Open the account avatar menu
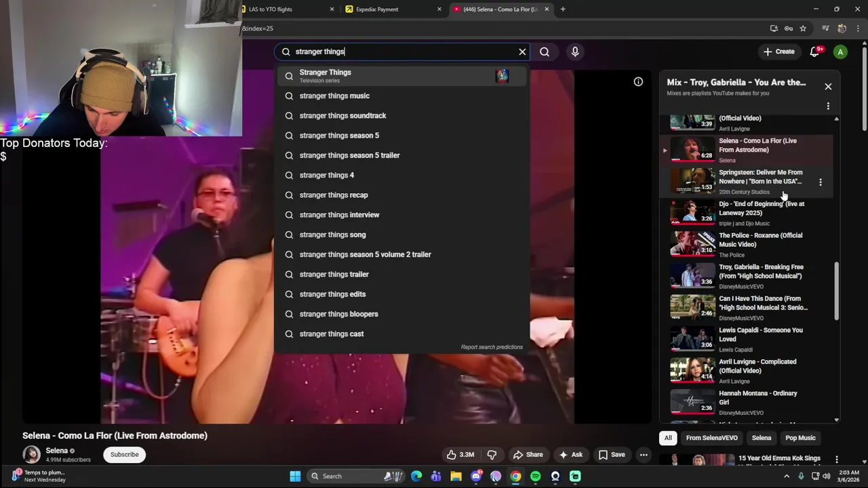This screenshot has width=868, height=488. (840, 52)
